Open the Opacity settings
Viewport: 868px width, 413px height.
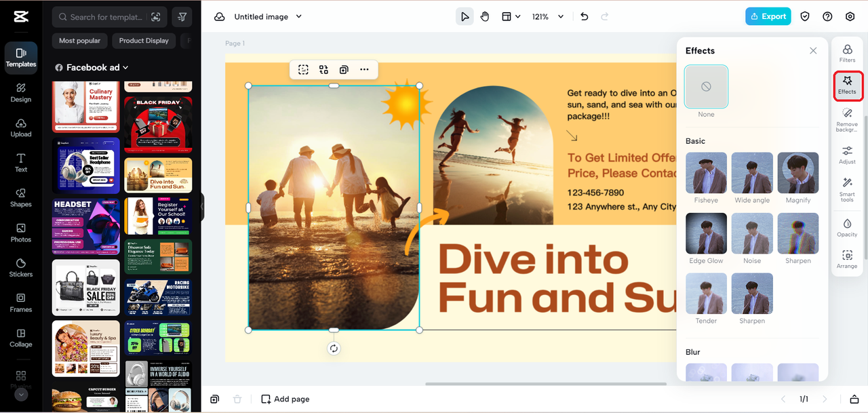pyautogui.click(x=847, y=228)
